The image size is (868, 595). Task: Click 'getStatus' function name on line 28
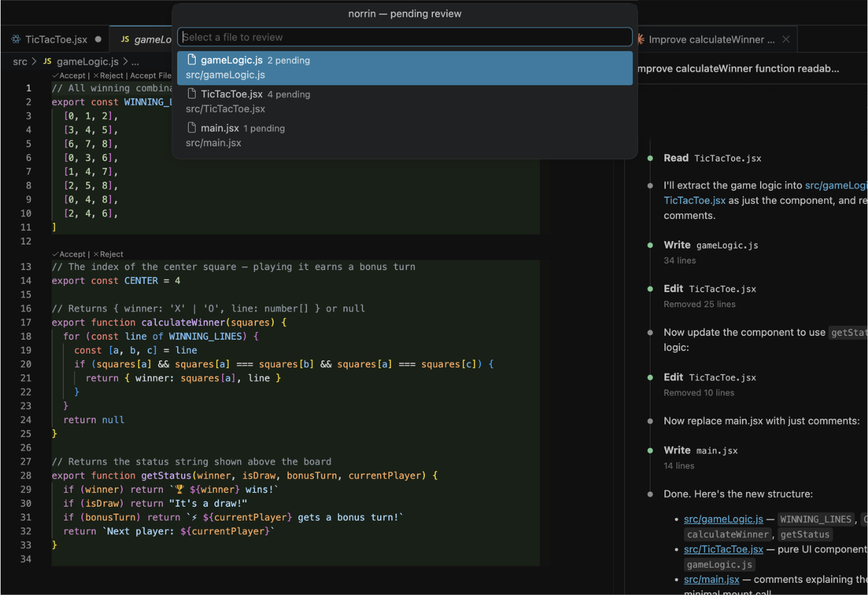[x=166, y=475]
